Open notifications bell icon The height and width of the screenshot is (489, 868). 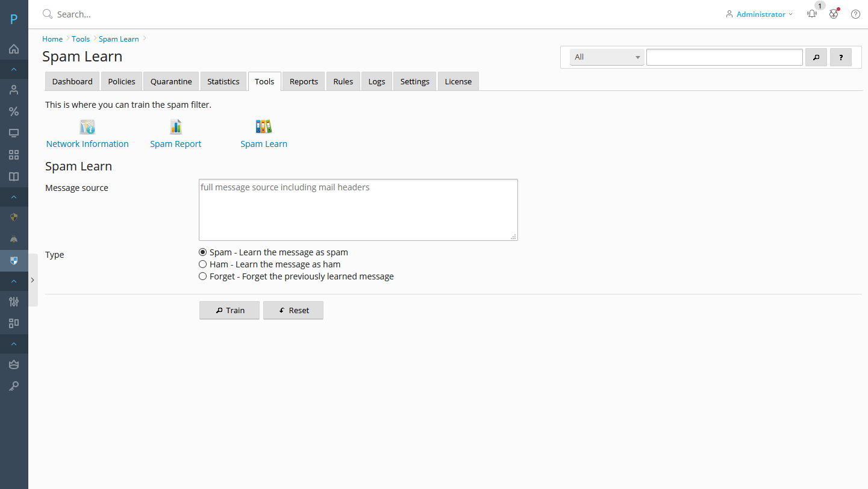click(x=812, y=14)
